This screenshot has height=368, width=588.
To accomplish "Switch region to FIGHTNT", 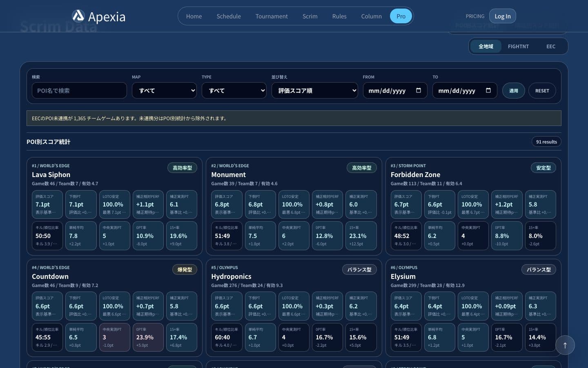I will [518, 46].
